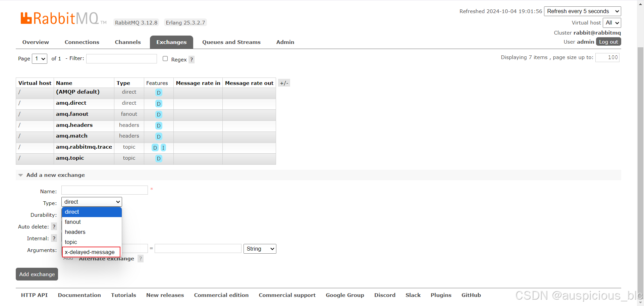Click the D badge of amq.topic row

pyautogui.click(x=159, y=158)
